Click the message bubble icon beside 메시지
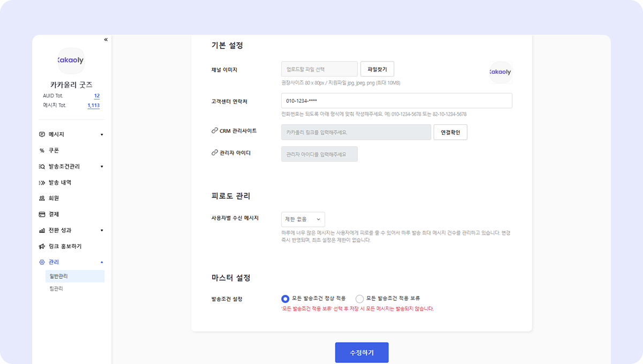This screenshot has height=364, width=643. click(42, 134)
